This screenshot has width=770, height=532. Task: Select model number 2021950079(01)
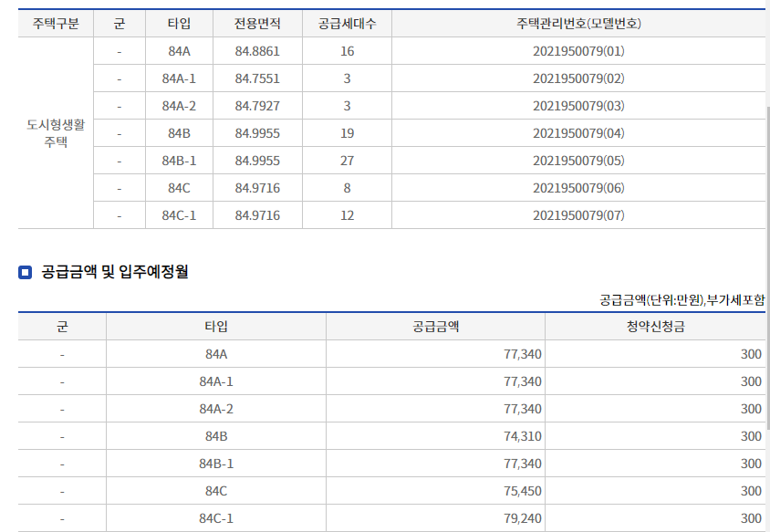[x=578, y=51]
